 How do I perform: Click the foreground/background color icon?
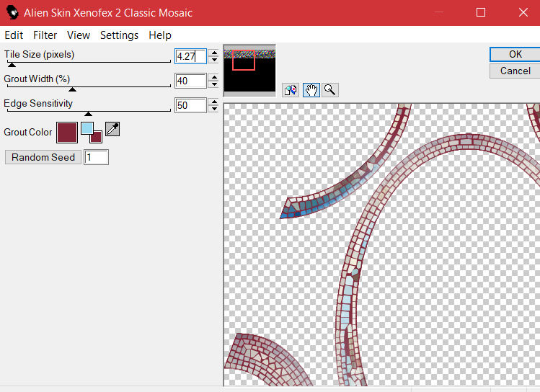tap(91, 132)
